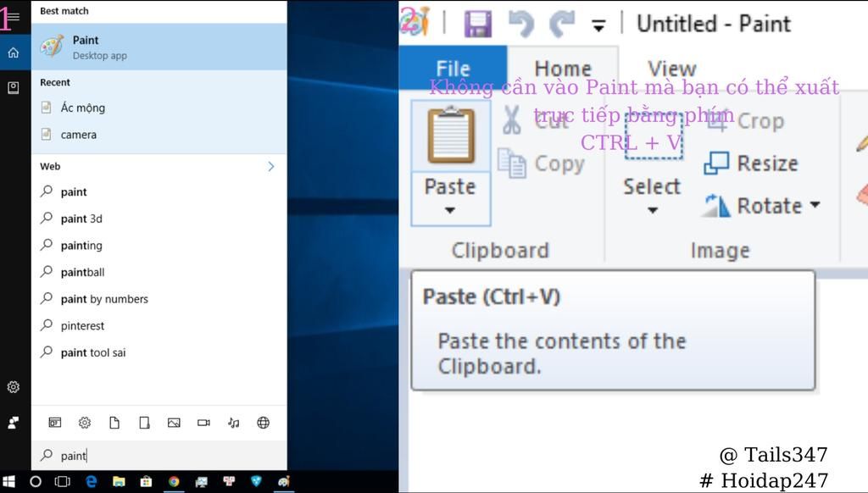Image resolution: width=868 pixels, height=493 pixels.
Task: Select web suggestion "paintball"
Action: 159,272
